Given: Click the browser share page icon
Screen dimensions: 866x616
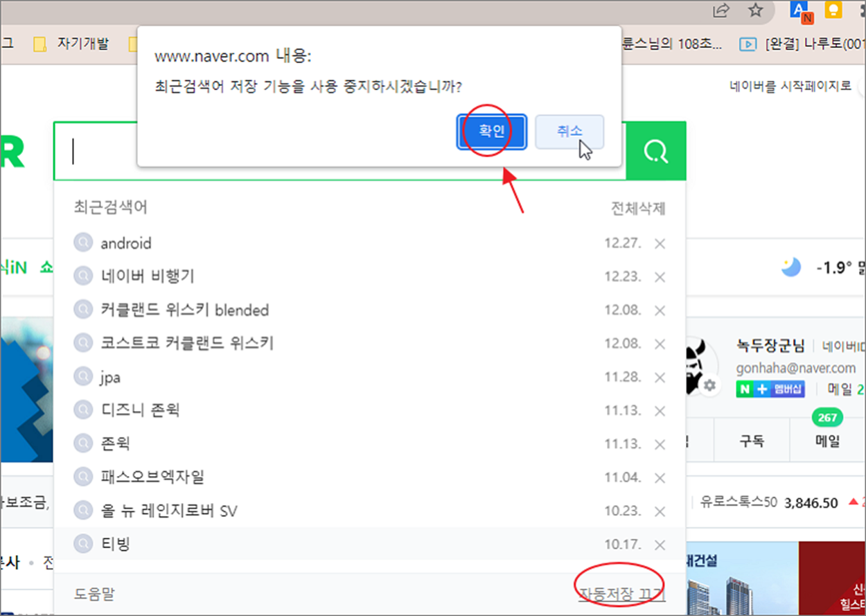Looking at the screenshot, I should click(x=721, y=10).
